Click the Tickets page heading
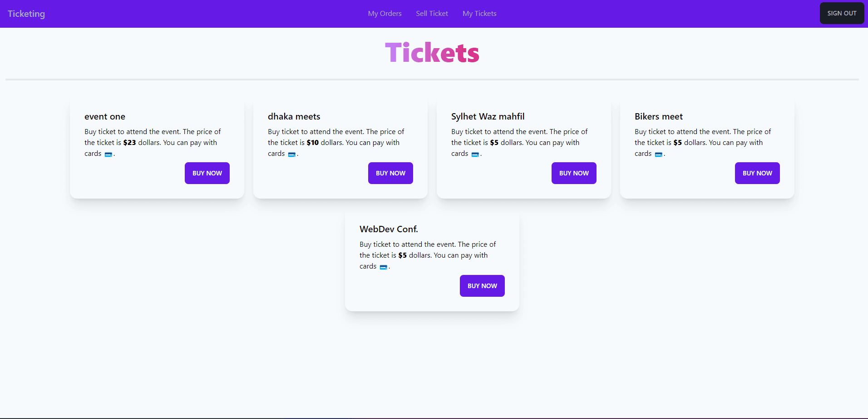This screenshot has height=419, width=868. pyautogui.click(x=432, y=52)
